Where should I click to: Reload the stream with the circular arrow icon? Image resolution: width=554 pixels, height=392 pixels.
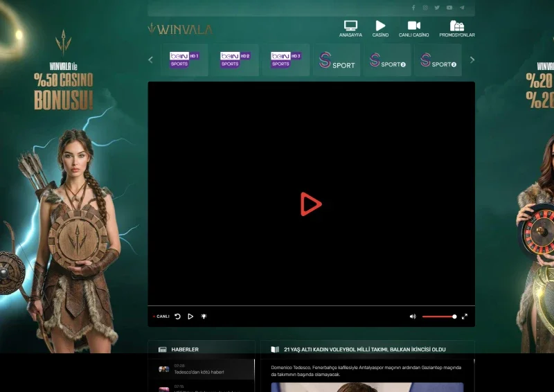[178, 317]
